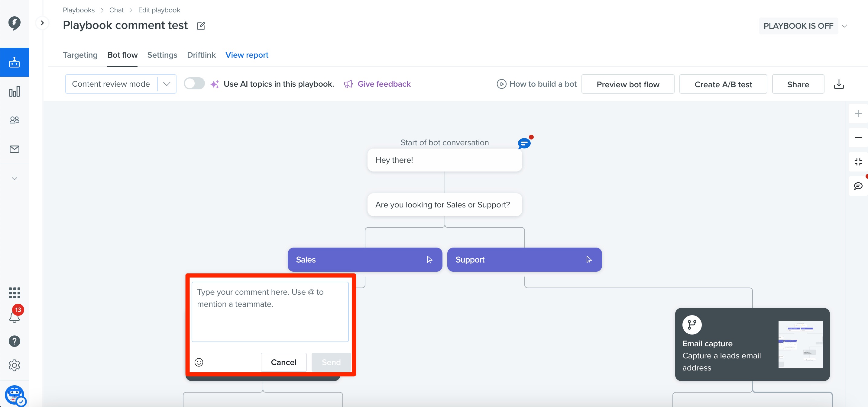Open the help question mark icon
The height and width of the screenshot is (407, 868).
tap(14, 341)
